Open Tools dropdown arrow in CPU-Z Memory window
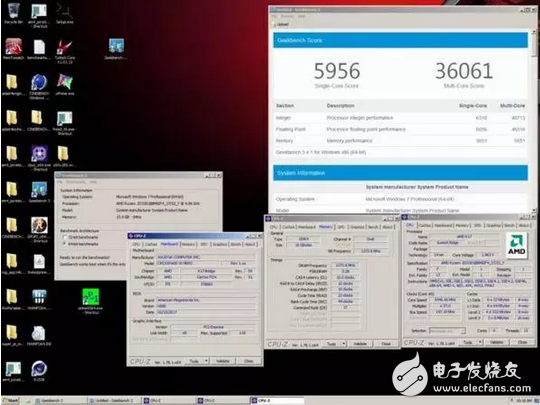540x405 pixels. pyautogui.click(x=343, y=344)
